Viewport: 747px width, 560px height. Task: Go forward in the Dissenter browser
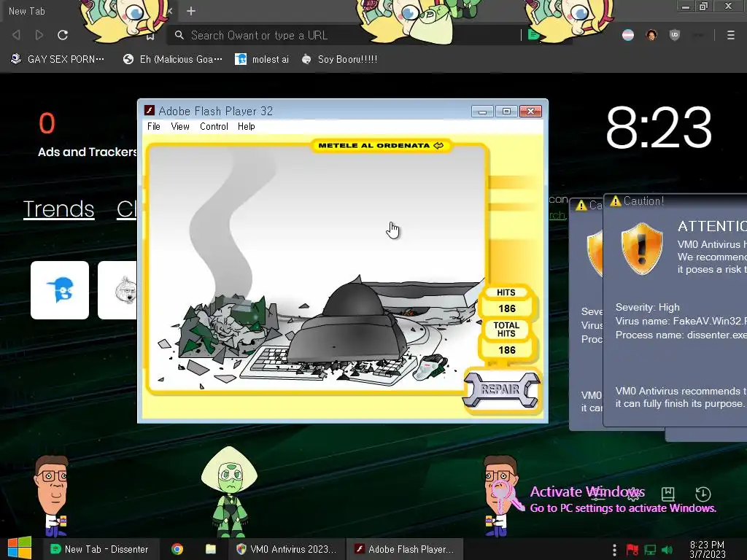coord(39,35)
